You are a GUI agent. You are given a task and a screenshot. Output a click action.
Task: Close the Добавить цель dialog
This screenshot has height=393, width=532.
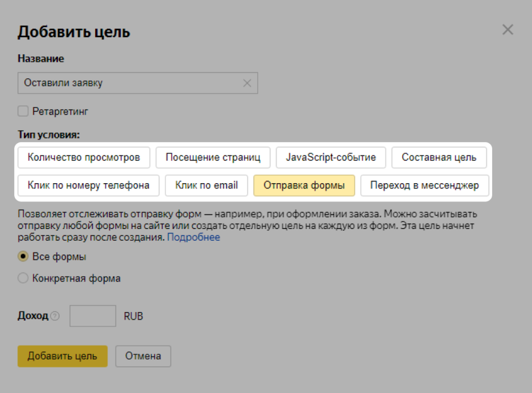click(508, 30)
